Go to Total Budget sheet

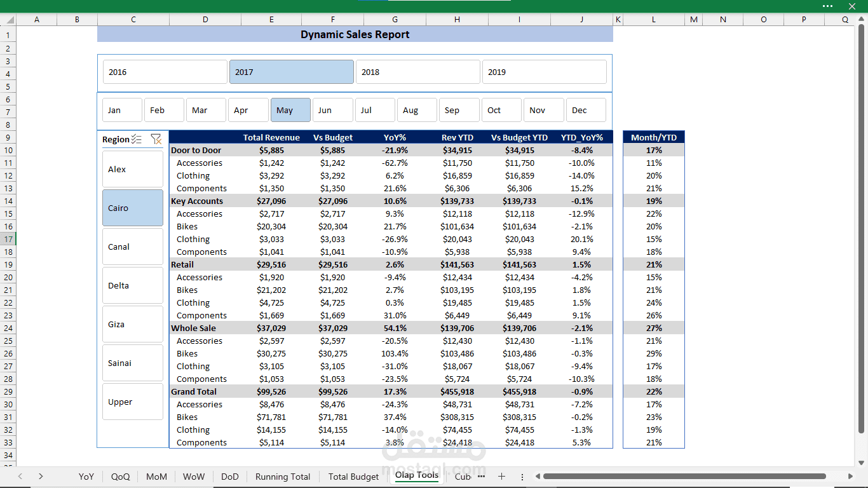[x=353, y=477]
